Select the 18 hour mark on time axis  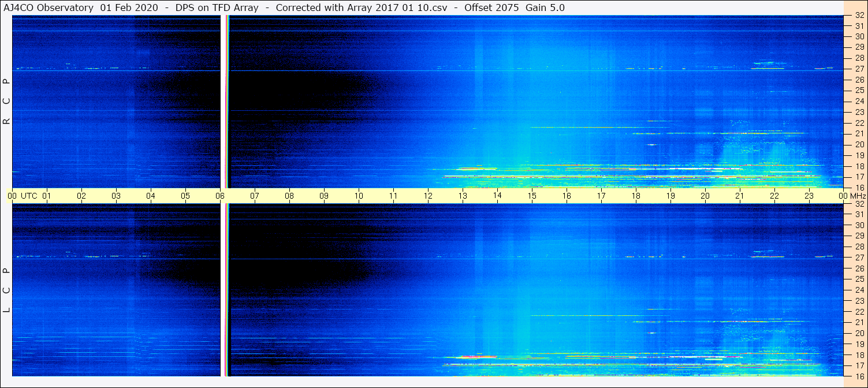click(636, 196)
